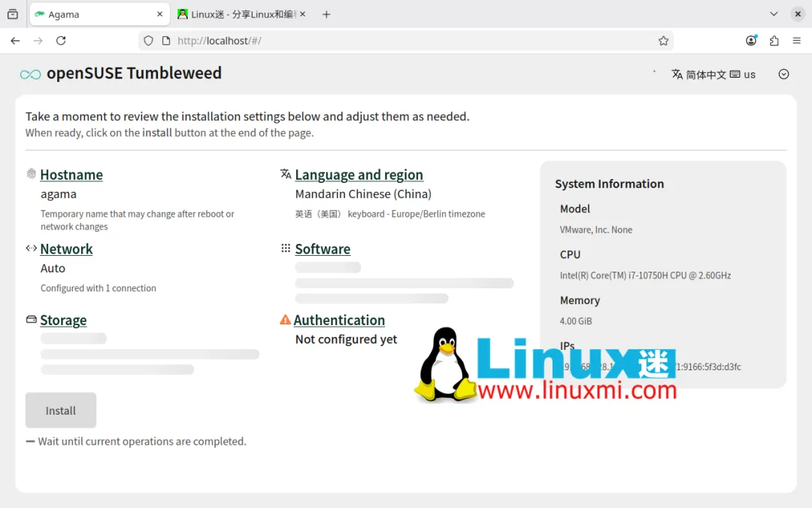
Task: Close the Linux迷 tab
Action: pos(302,14)
